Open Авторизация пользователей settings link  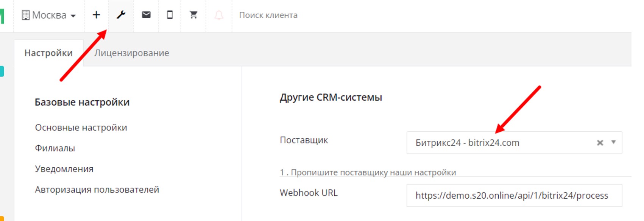click(97, 190)
